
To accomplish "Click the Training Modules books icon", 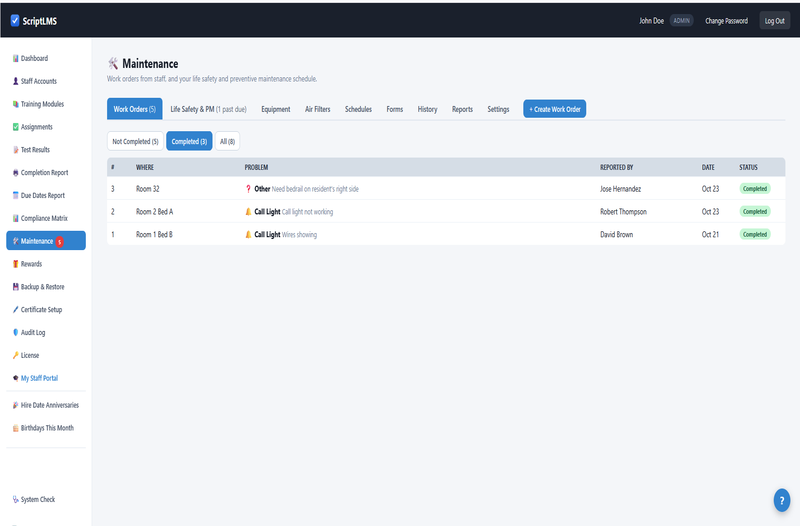I will pyautogui.click(x=15, y=104).
